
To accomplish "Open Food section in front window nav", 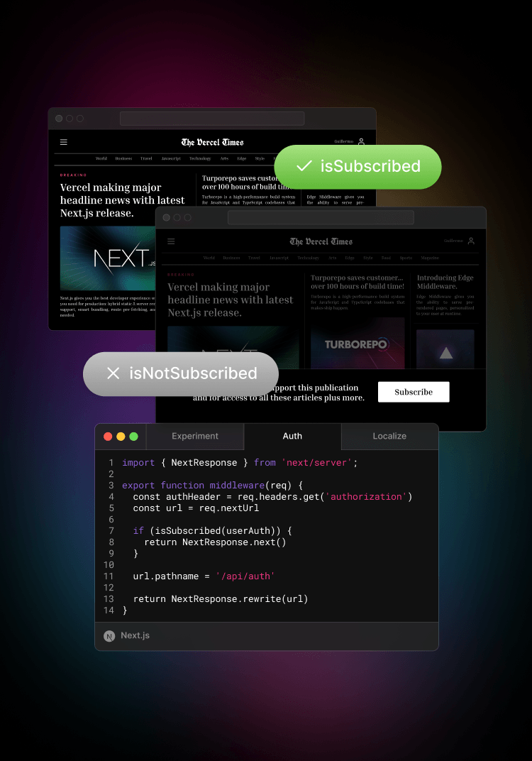I will tap(386, 258).
